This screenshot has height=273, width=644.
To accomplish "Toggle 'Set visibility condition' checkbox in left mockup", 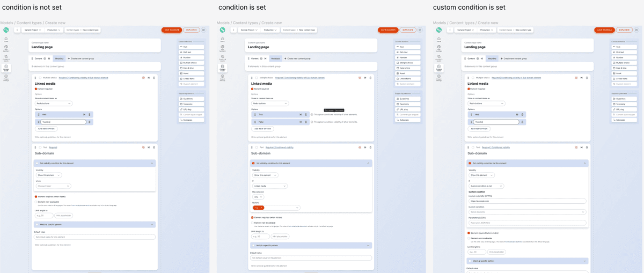I will coord(36,163).
